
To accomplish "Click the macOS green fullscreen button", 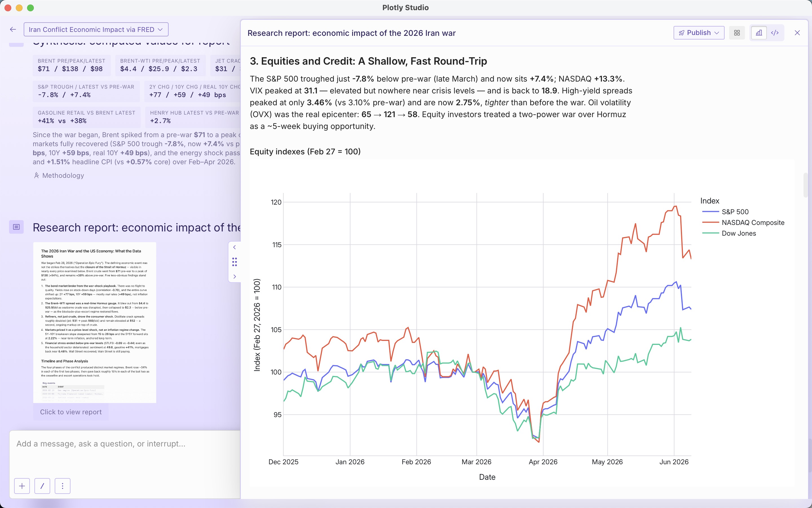I will click(x=30, y=8).
